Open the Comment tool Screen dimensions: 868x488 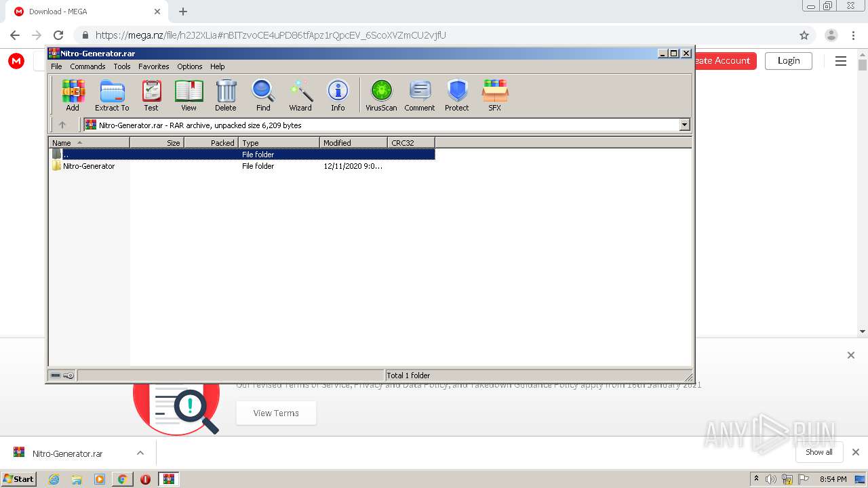click(420, 95)
